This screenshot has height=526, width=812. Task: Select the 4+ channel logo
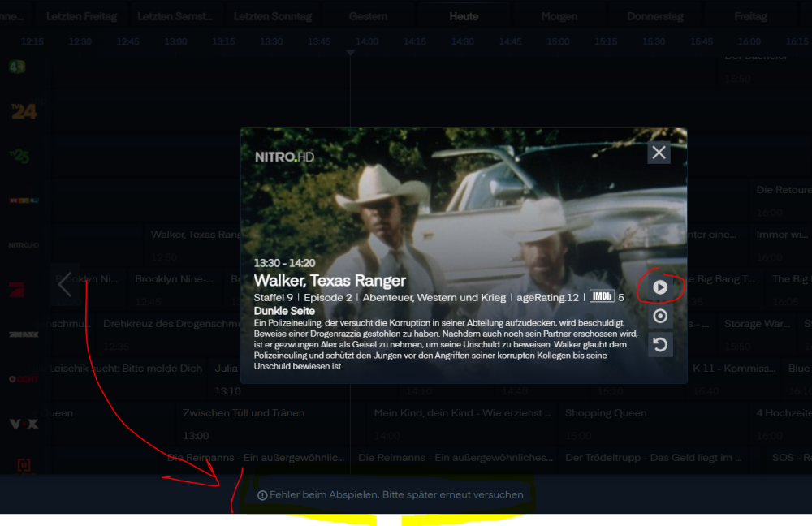17,67
